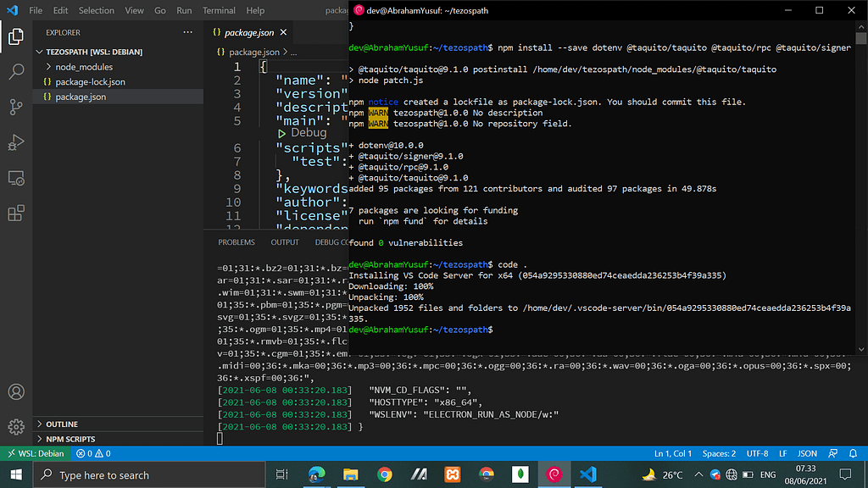Click the VS Code logo icon
The image size is (868, 488).
[x=12, y=10]
